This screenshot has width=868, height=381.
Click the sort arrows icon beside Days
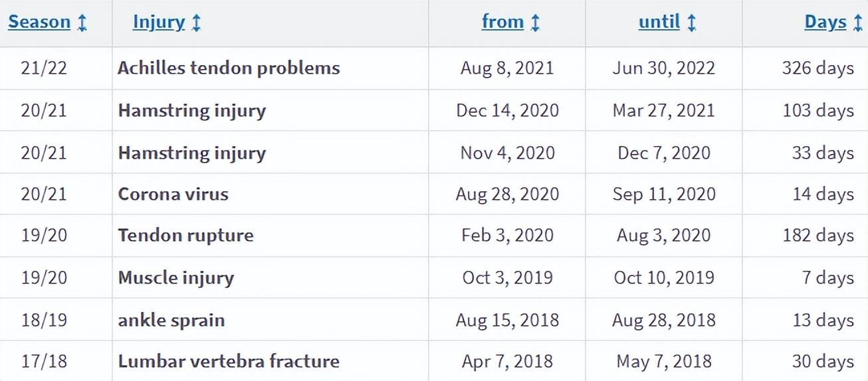[858, 23]
